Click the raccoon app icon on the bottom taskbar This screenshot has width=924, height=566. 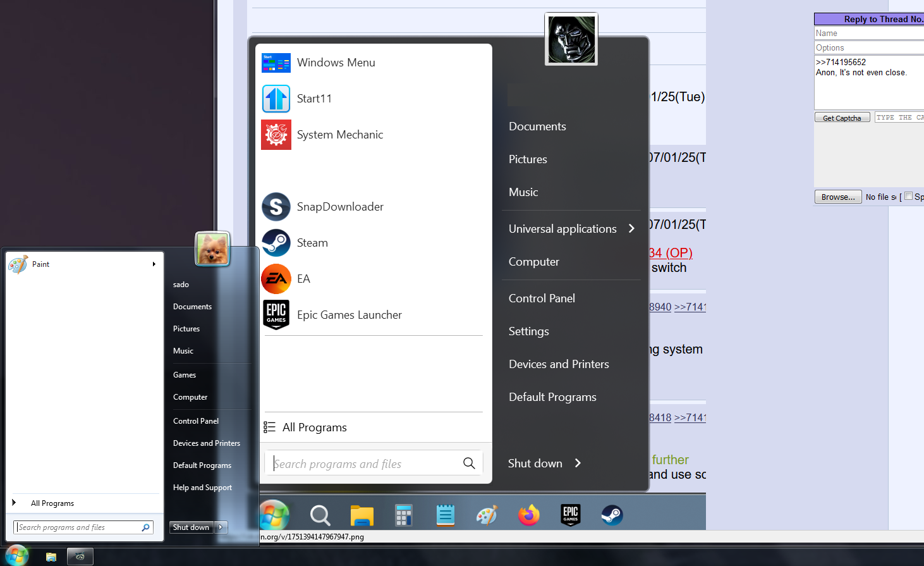pos(80,557)
